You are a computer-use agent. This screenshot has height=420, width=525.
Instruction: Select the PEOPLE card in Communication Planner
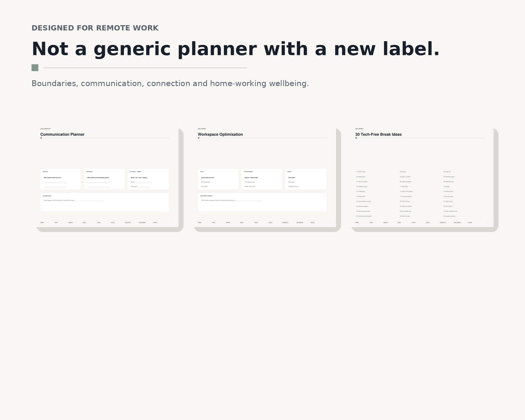tap(61, 179)
